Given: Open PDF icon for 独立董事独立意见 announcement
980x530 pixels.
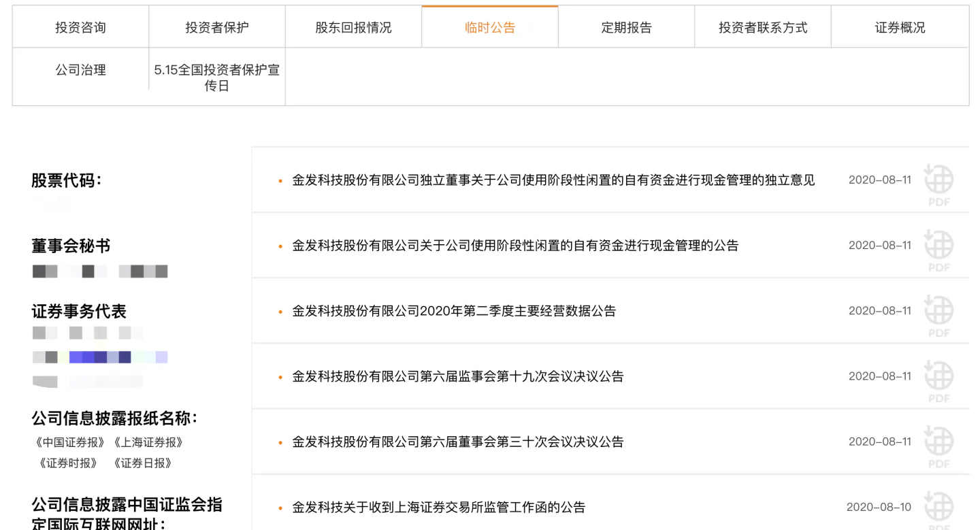Looking at the screenshot, I should [938, 184].
